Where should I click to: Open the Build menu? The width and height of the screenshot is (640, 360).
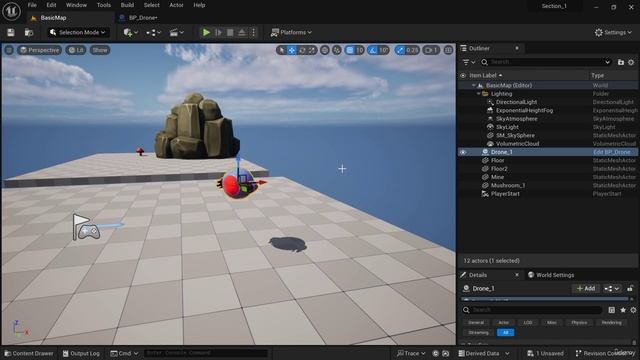point(127,5)
